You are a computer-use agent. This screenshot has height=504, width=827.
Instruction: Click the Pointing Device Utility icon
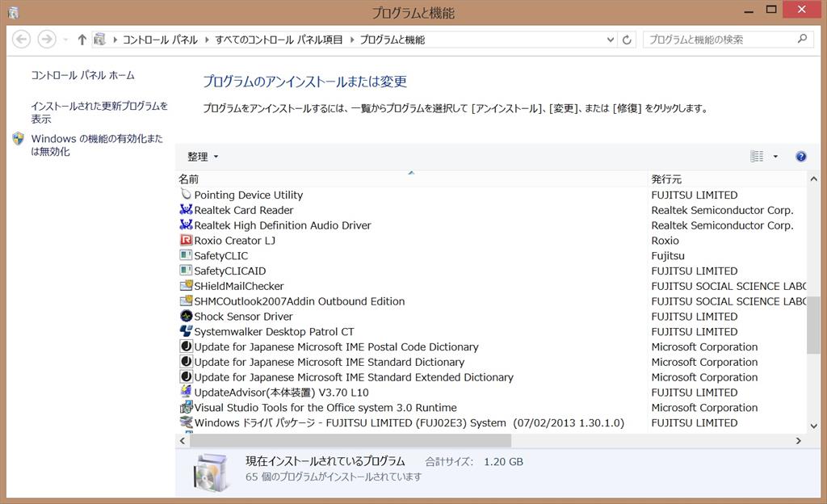click(186, 195)
